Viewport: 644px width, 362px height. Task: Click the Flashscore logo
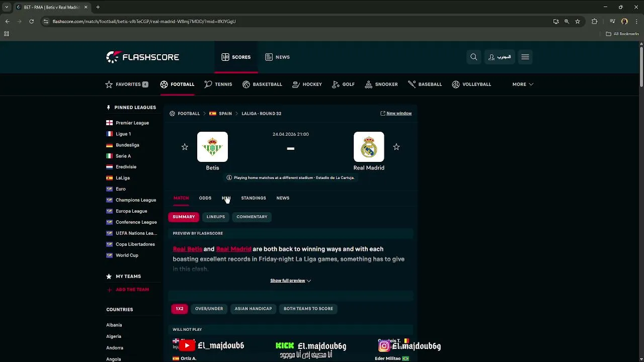point(142,57)
